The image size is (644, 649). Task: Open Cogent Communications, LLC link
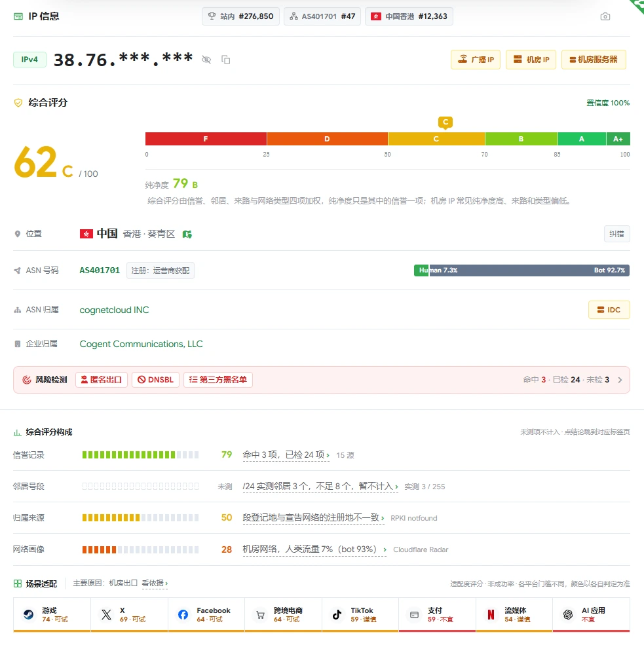tap(142, 344)
